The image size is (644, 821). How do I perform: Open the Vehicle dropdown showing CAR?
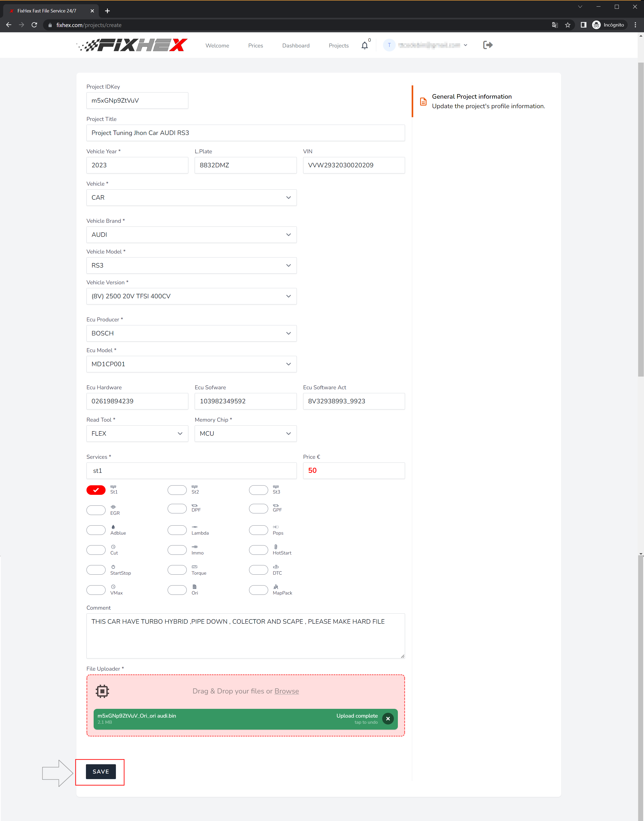tap(191, 198)
